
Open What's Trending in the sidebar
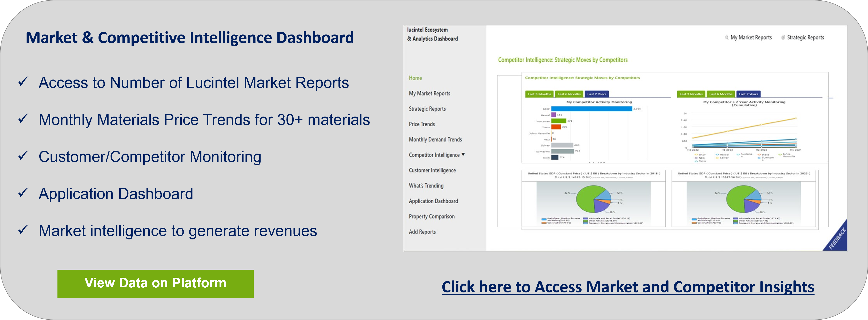426,186
